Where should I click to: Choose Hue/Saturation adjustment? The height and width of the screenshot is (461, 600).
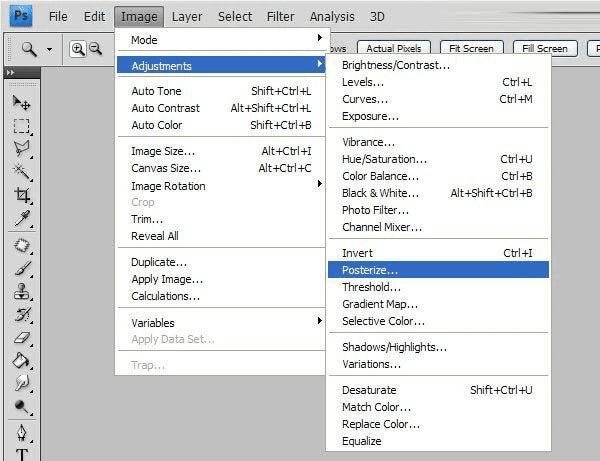438,159
